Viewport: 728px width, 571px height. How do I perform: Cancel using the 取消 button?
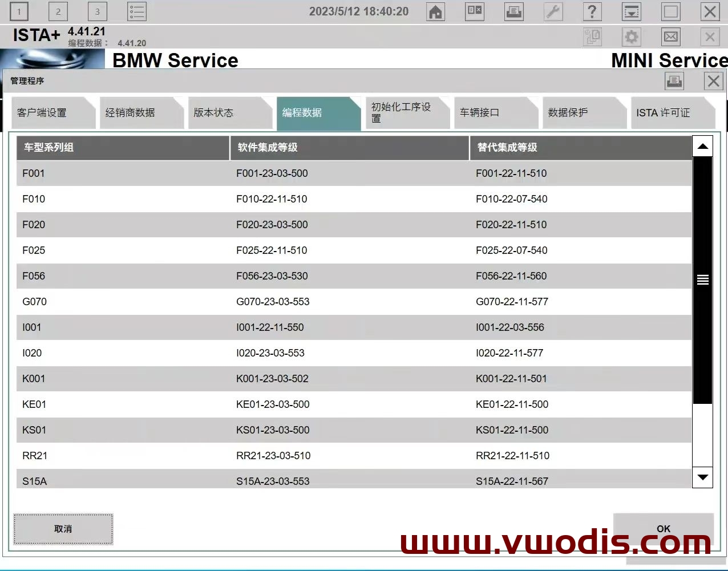[x=63, y=529]
